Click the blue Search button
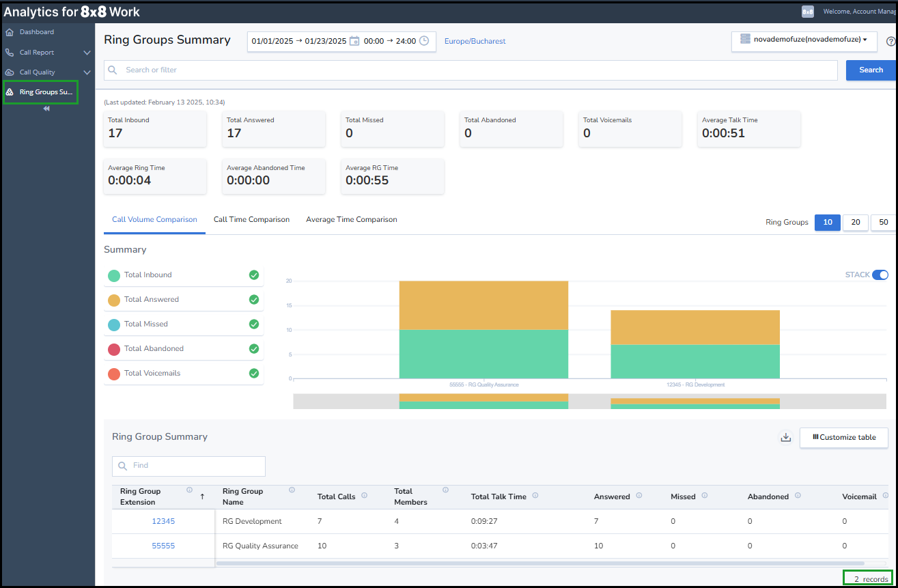 click(x=871, y=70)
